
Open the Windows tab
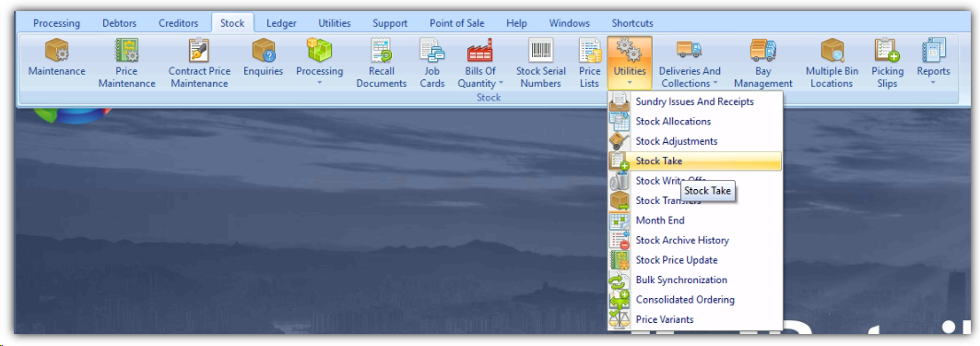(570, 23)
